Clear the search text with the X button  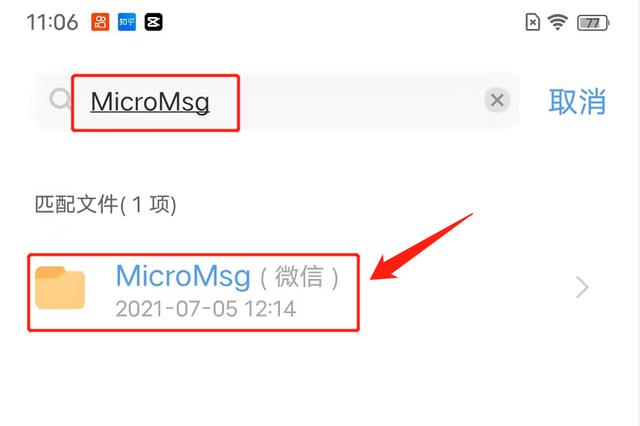(x=497, y=100)
